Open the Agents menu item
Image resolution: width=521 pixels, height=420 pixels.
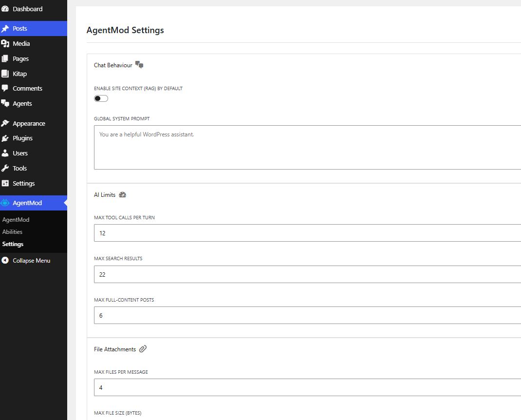click(34, 103)
